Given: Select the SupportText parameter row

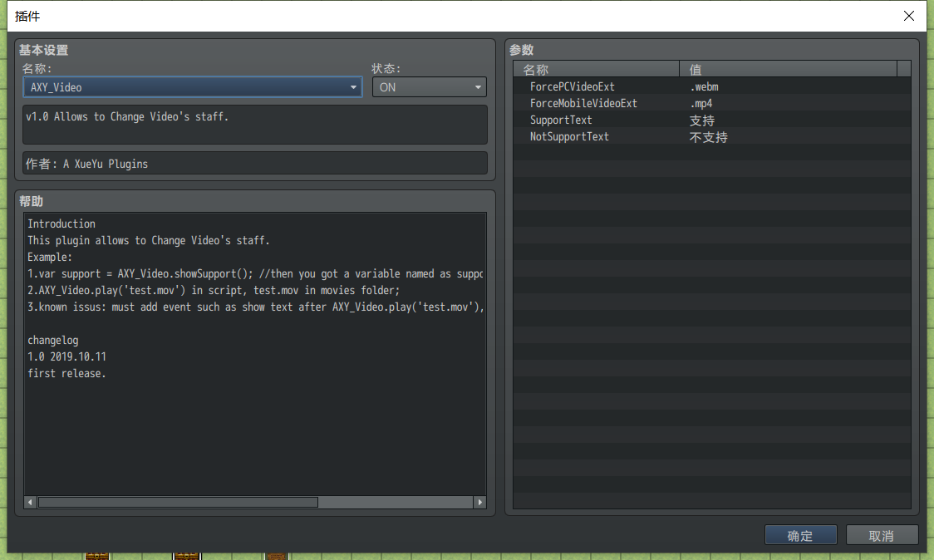Looking at the screenshot, I should (x=712, y=120).
